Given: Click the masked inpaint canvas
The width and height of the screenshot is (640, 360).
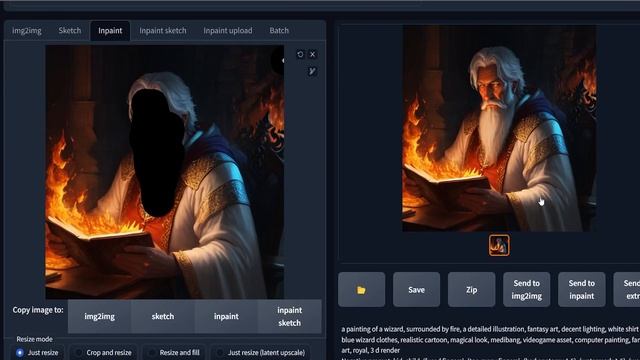Looking at the screenshot, I should pyautogui.click(x=164, y=172).
